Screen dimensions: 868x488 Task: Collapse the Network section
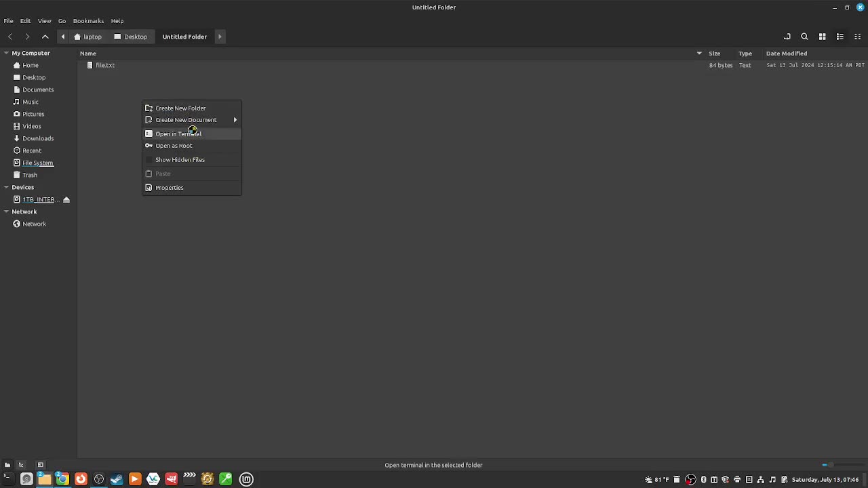pyautogui.click(x=6, y=212)
